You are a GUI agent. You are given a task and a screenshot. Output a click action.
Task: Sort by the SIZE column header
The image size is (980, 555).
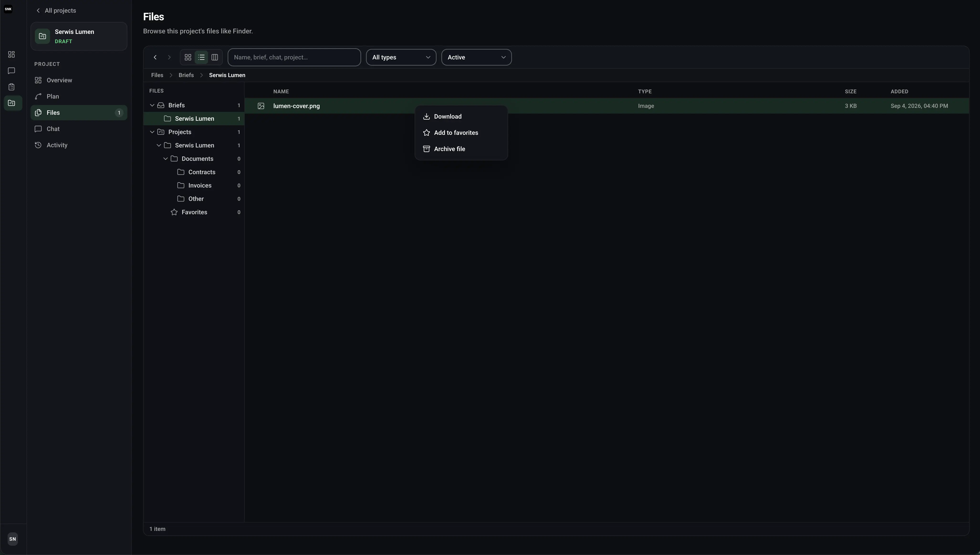pyautogui.click(x=850, y=91)
